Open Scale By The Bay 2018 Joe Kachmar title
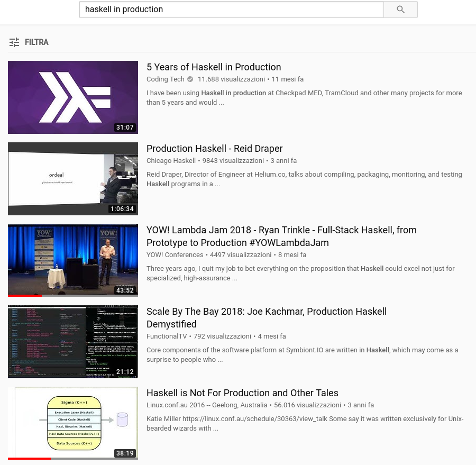 [267, 318]
